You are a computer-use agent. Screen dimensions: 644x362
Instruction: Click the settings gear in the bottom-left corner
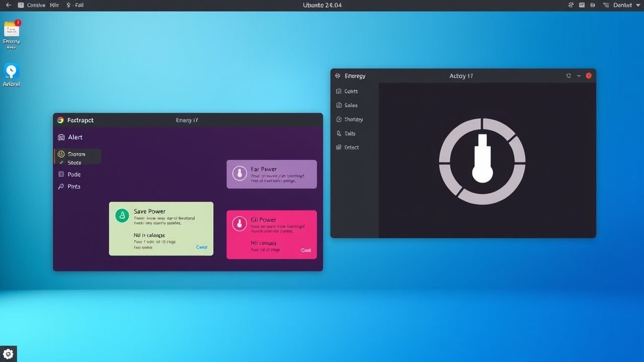8,354
